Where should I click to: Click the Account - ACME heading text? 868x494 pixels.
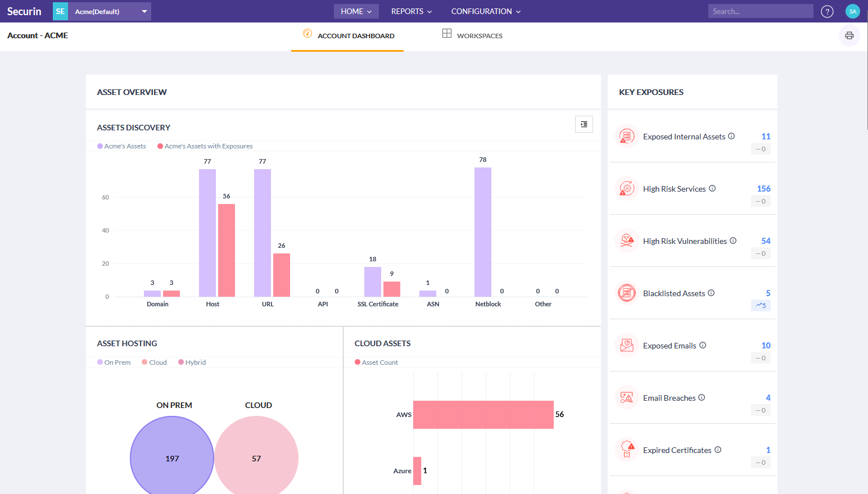pos(38,35)
